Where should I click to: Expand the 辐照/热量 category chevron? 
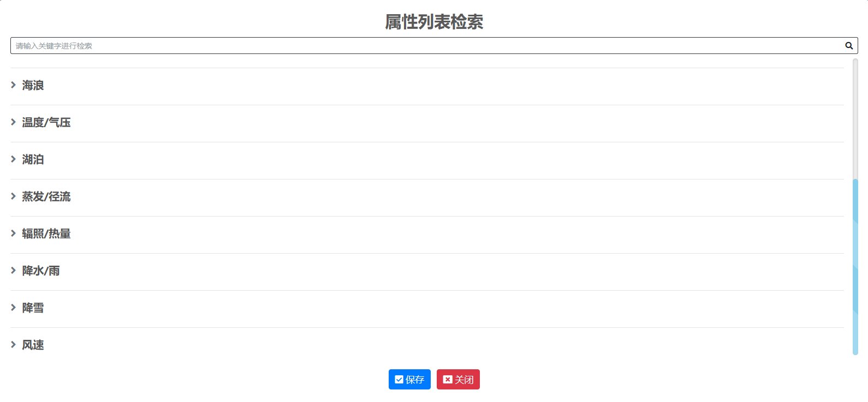[x=13, y=233]
